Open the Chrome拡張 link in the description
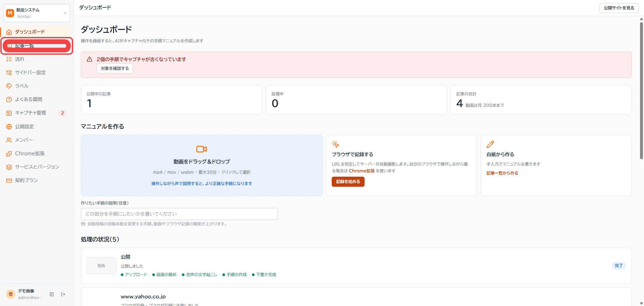 pyautogui.click(x=362, y=171)
